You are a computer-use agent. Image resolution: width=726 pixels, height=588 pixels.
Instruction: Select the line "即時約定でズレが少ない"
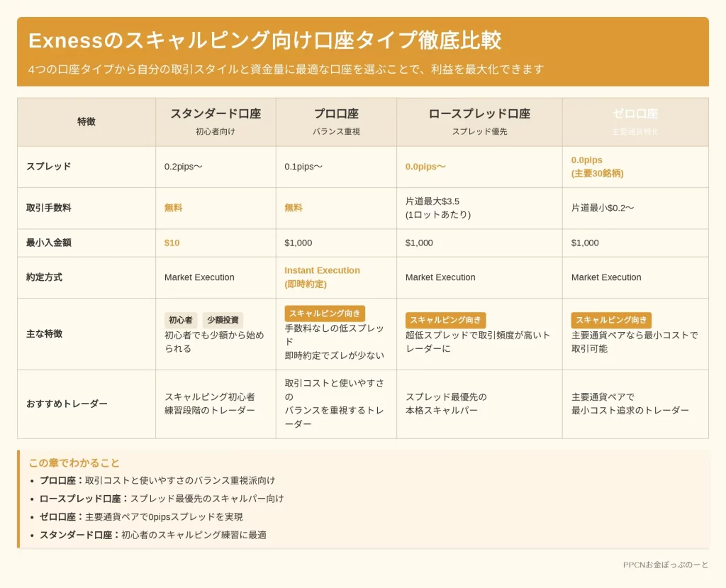click(x=335, y=356)
